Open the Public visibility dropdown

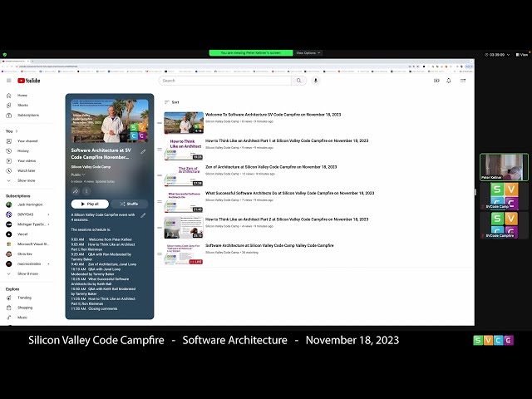78,175
